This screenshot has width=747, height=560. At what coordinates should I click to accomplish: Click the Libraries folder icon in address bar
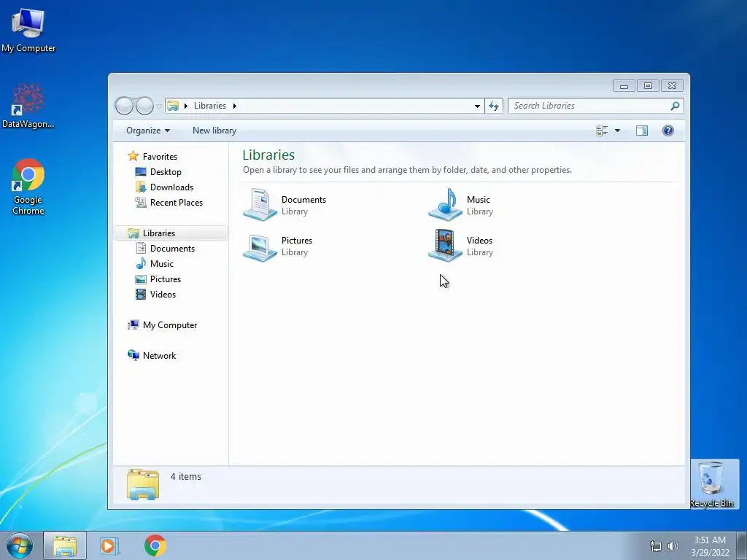pos(173,106)
